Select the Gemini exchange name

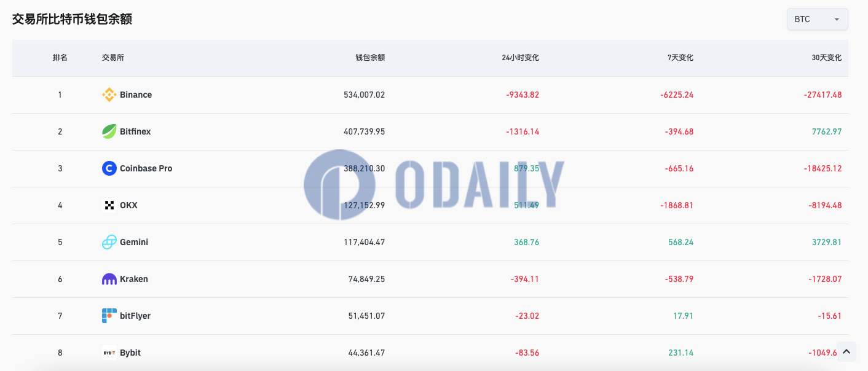[x=134, y=242]
